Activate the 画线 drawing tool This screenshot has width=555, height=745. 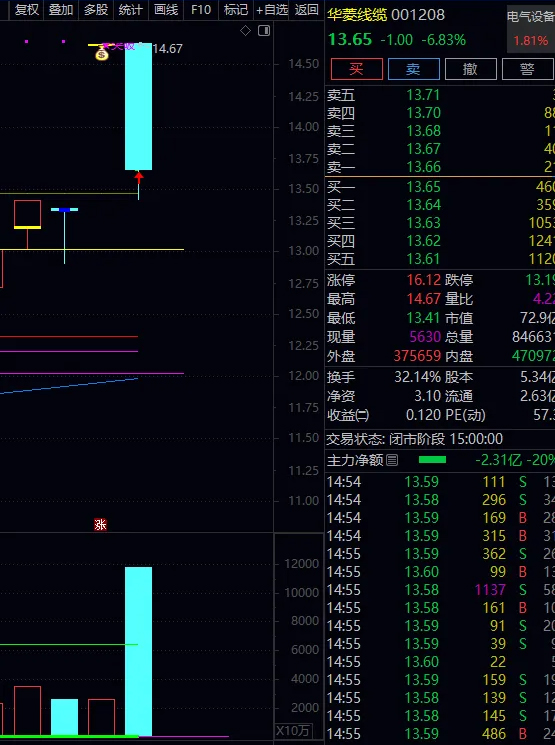[x=166, y=10]
